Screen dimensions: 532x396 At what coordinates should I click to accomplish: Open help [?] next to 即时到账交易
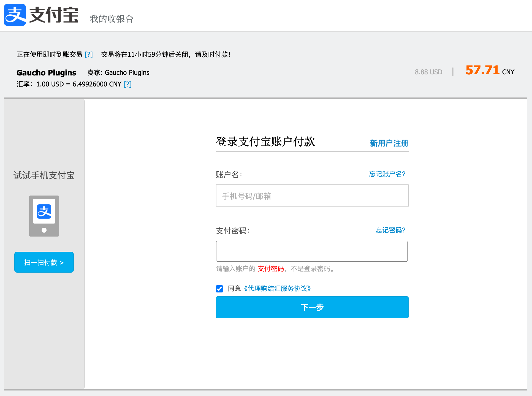(89, 55)
